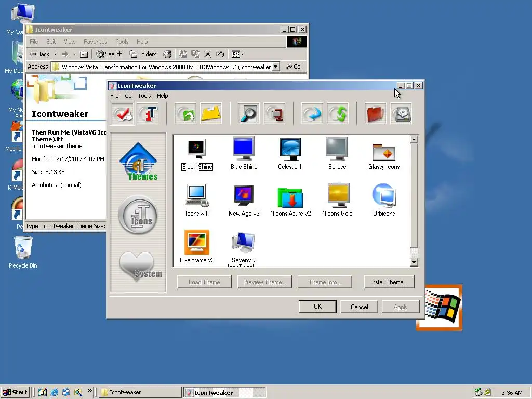Screen dimensions: 532x399
Task: Select the Orbicons theme
Action: click(x=384, y=200)
